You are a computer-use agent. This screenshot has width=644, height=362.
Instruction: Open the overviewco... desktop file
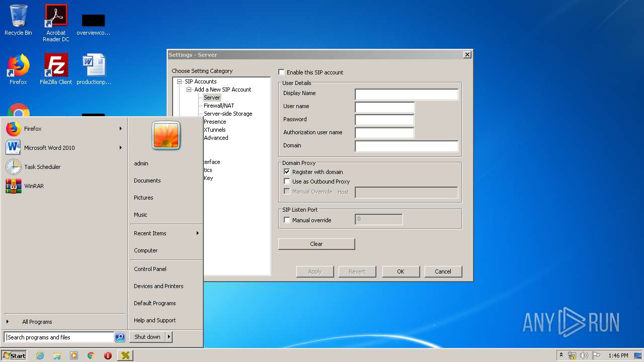click(94, 24)
